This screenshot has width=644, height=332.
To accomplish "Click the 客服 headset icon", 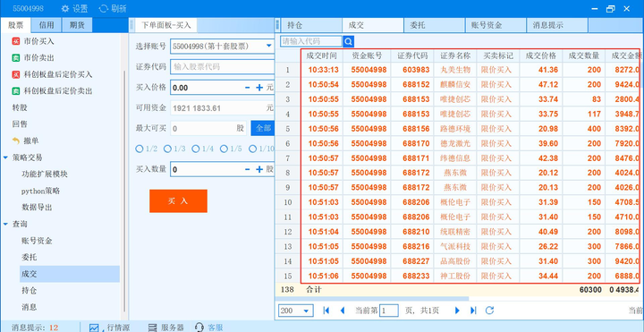I will (199, 328).
